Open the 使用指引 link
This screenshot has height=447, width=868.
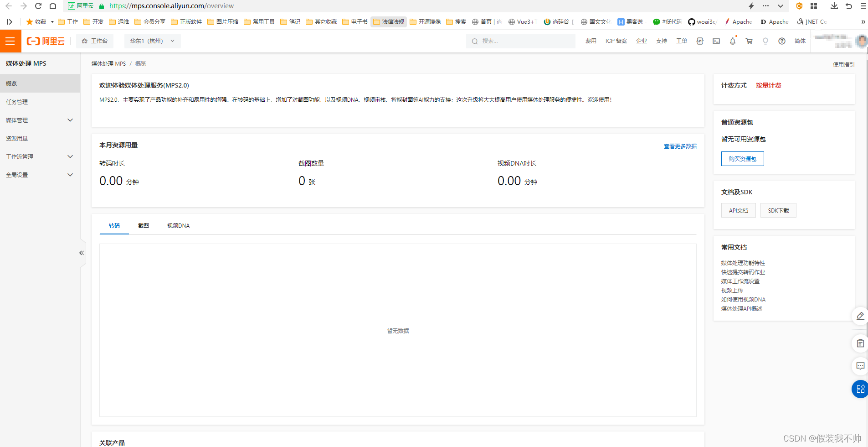843,64
